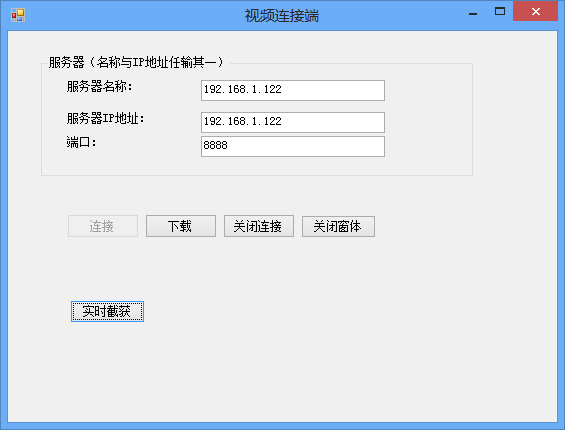Click the window's blue bottom border edge
Viewport: 565px width, 430px height.
pyautogui.click(x=282, y=426)
